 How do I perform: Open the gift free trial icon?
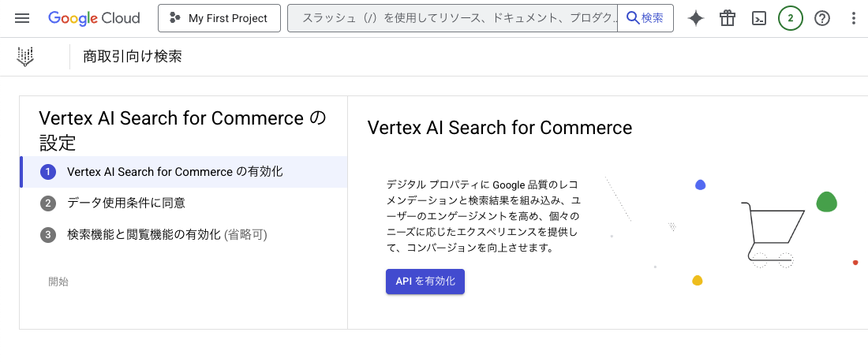(728, 18)
